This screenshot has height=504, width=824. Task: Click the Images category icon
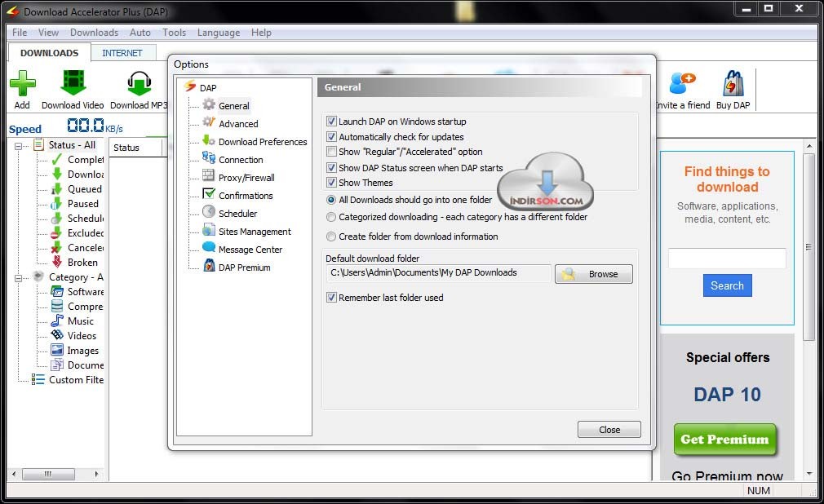[x=57, y=350]
